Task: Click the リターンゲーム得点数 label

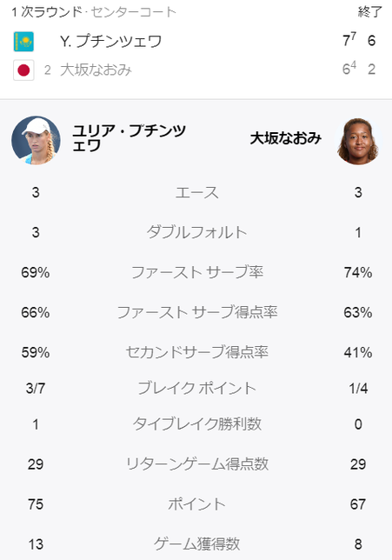Action: point(196,464)
